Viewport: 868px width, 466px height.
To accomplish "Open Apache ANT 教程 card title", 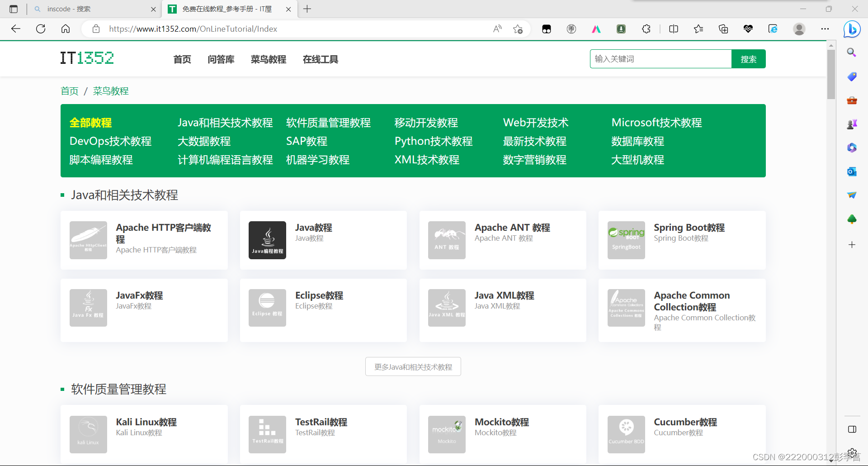I will click(x=512, y=228).
